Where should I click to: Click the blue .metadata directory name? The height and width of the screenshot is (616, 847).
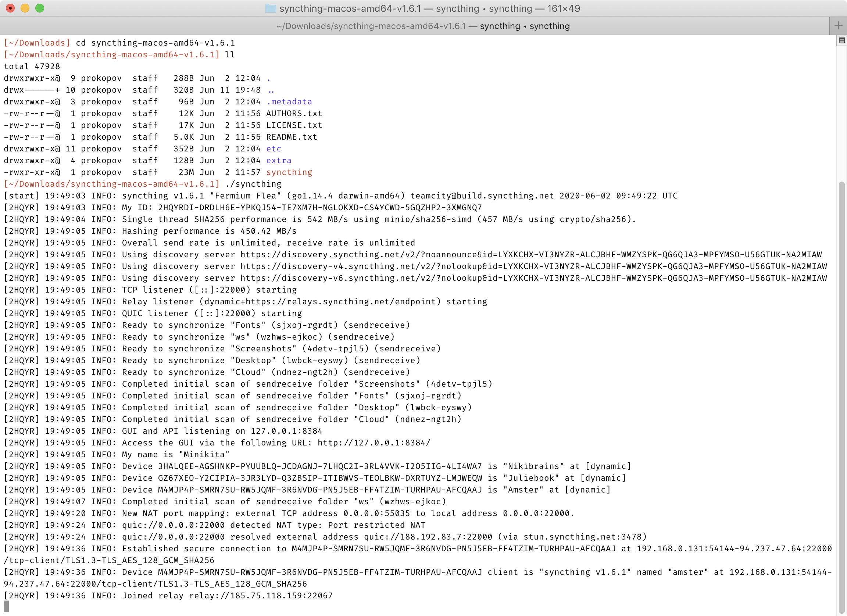[x=289, y=101]
